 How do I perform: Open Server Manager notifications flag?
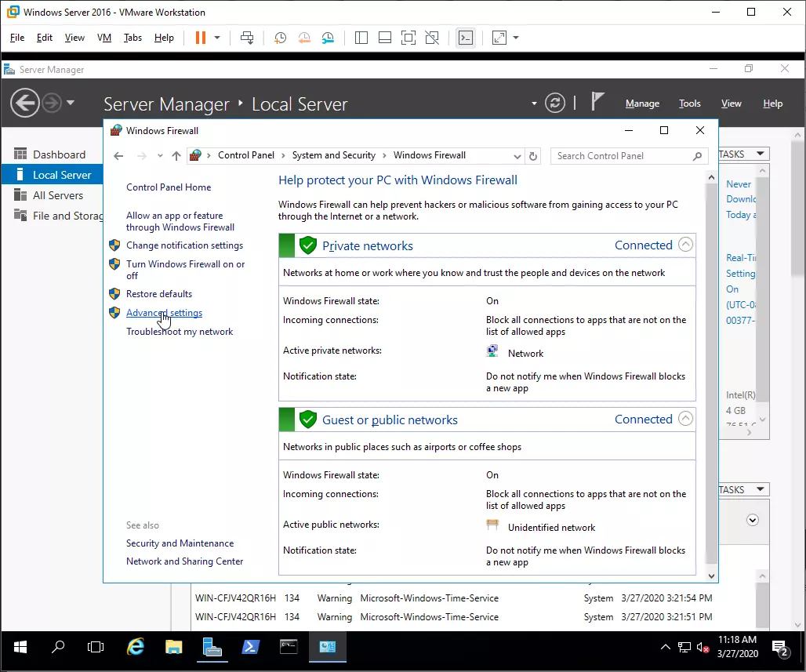[597, 101]
